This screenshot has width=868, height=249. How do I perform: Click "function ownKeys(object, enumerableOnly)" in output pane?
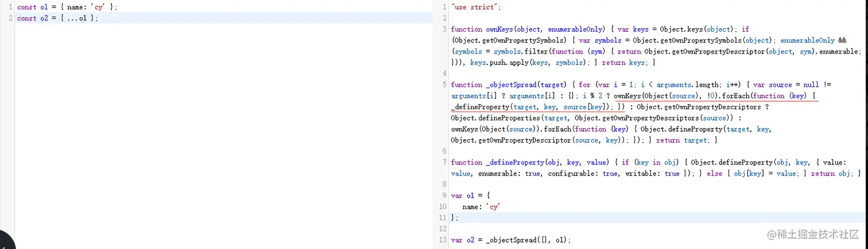529,29
